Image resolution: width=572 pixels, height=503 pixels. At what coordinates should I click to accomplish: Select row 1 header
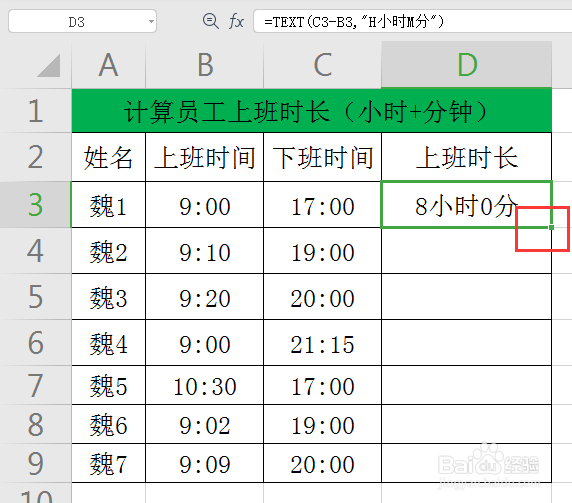(35, 111)
